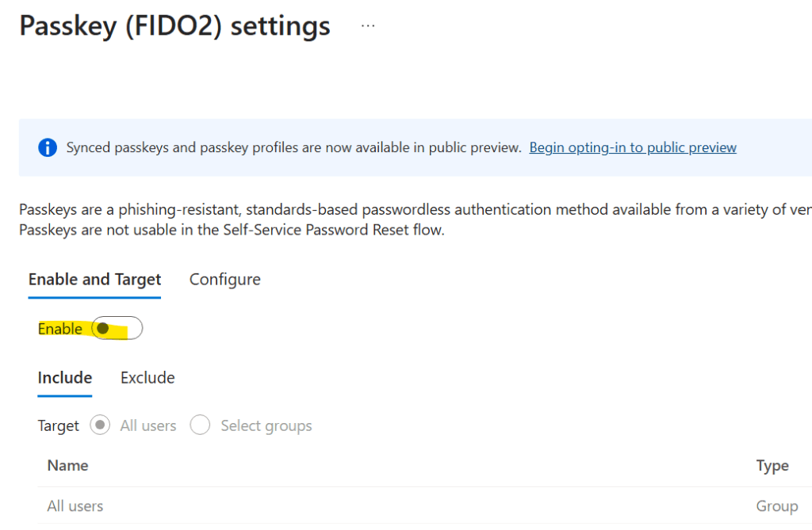Viewport: 812px width, 530px height.
Task: Click the phishing-resistant passkeys description line
Action: 412,210
